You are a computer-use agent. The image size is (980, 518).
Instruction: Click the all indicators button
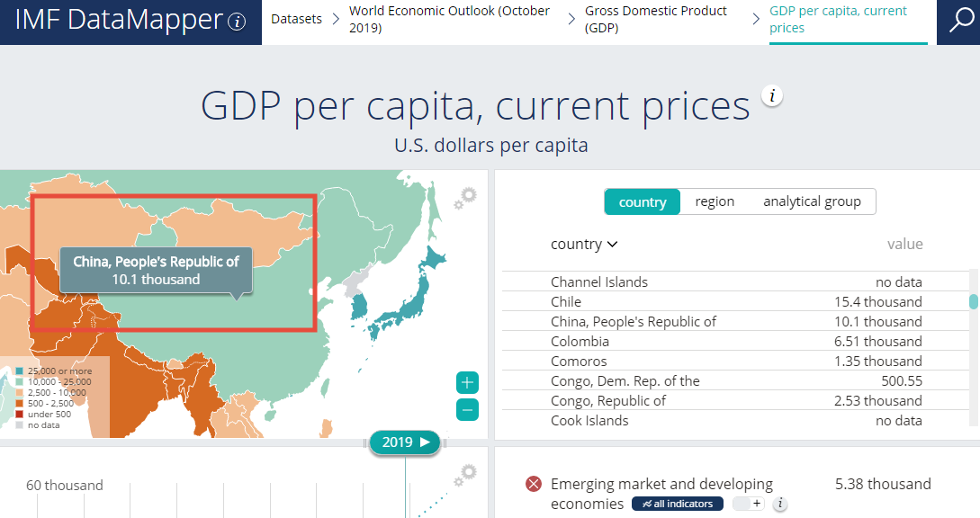pos(677,505)
